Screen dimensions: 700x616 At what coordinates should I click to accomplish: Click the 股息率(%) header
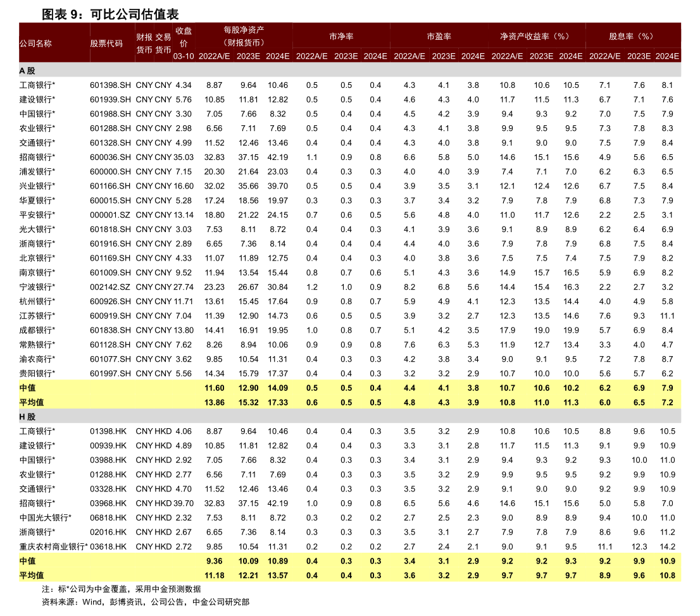tap(633, 37)
